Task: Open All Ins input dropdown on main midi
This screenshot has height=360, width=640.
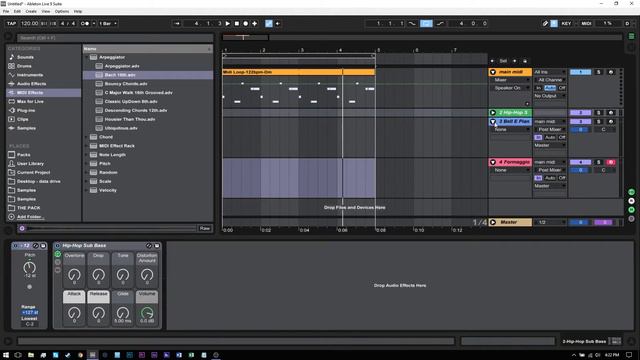Action: coord(550,72)
